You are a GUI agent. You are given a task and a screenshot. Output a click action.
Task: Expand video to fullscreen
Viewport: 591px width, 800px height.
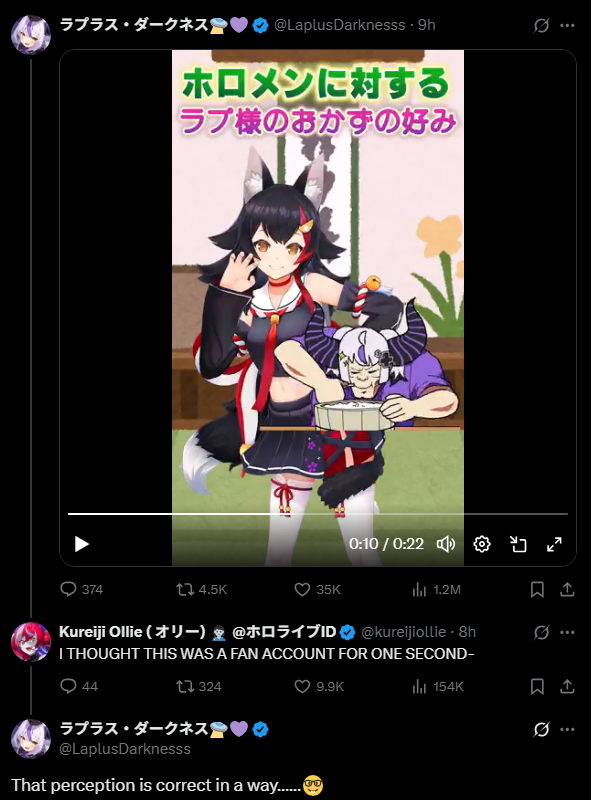click(554, 544)
